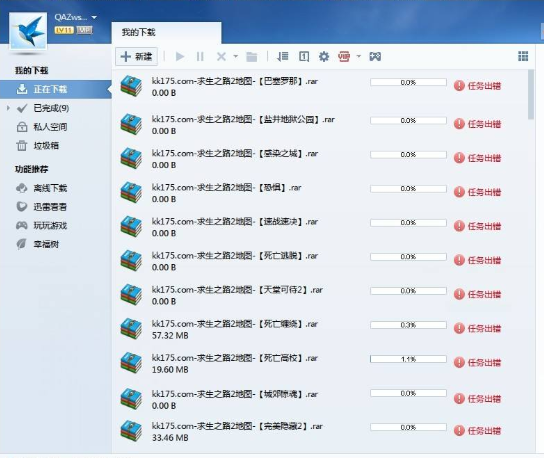
Task: Open account dropdown next to QAZws username
Action: (x=94, y=17)
